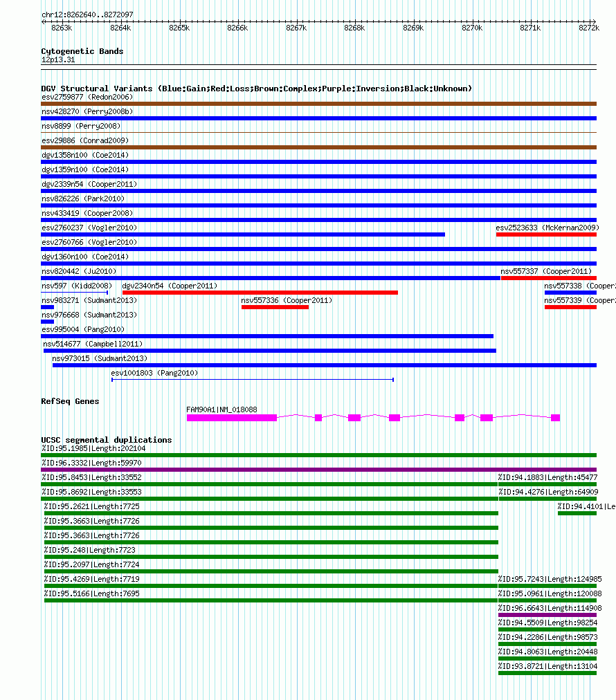
Task: Select duplication %ID:95.0961|Length:120088
Action: [x=550, y=593]
